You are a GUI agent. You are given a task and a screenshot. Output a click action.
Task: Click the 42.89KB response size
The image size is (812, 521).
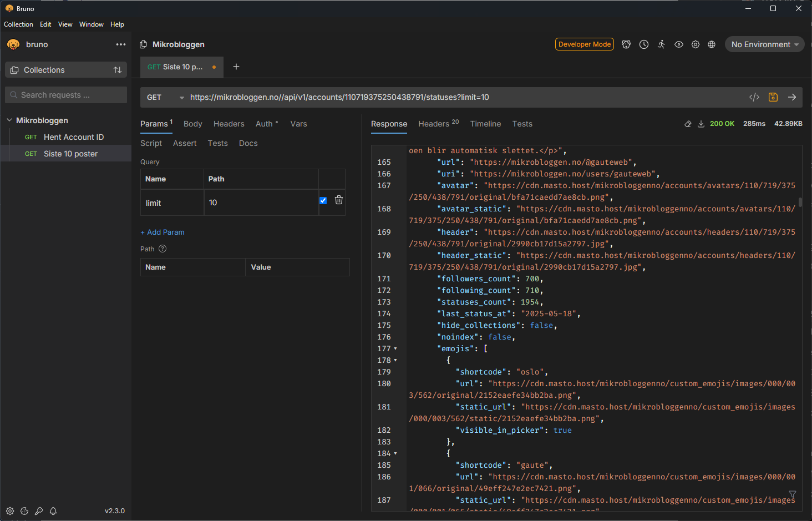click(788, 124)
